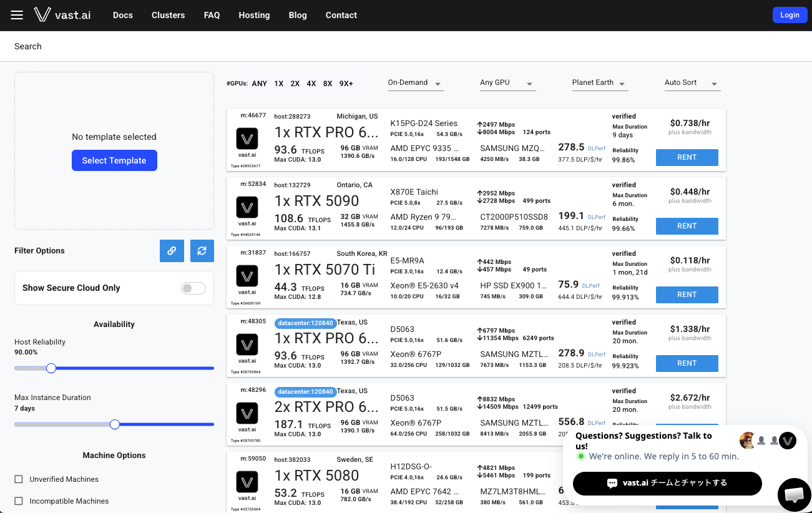Open the hamburger navigation menu
The image size is (812, 513).
[17, 15]
